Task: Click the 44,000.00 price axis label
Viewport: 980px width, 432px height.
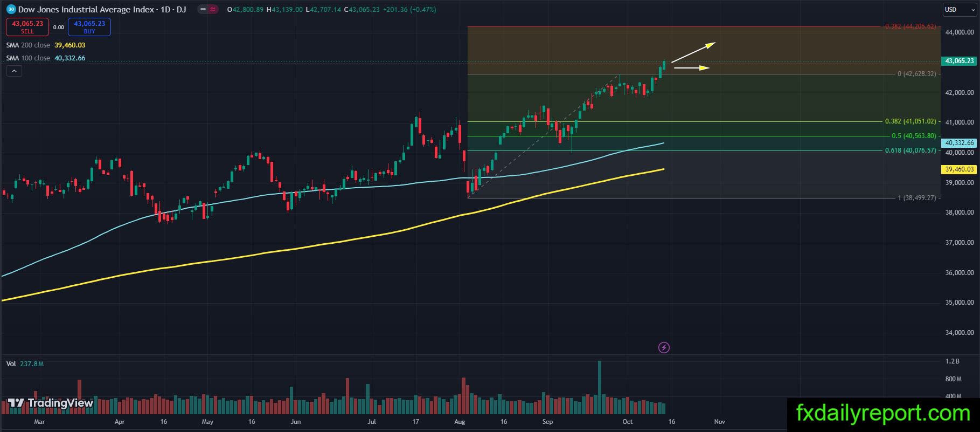Action: 960,32
